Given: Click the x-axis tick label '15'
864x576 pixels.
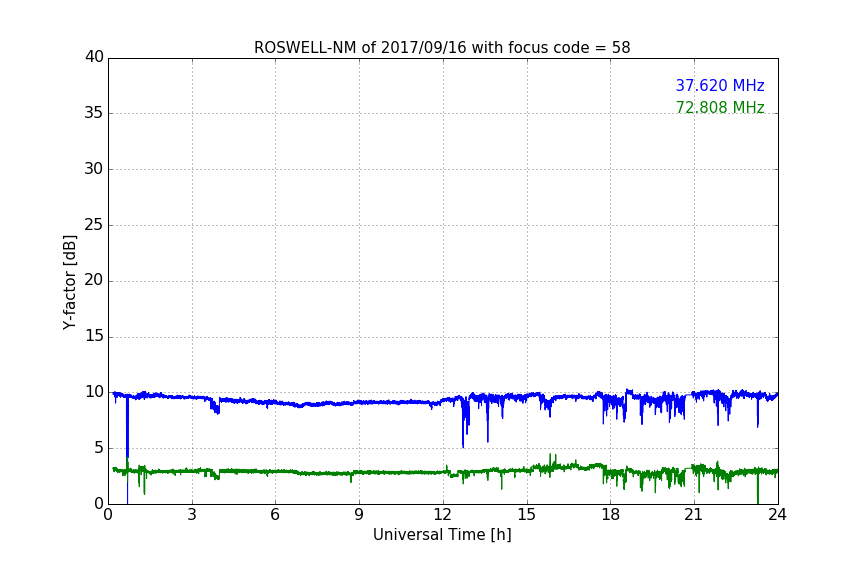Looking at the screenshot, I should click(526, 515).
